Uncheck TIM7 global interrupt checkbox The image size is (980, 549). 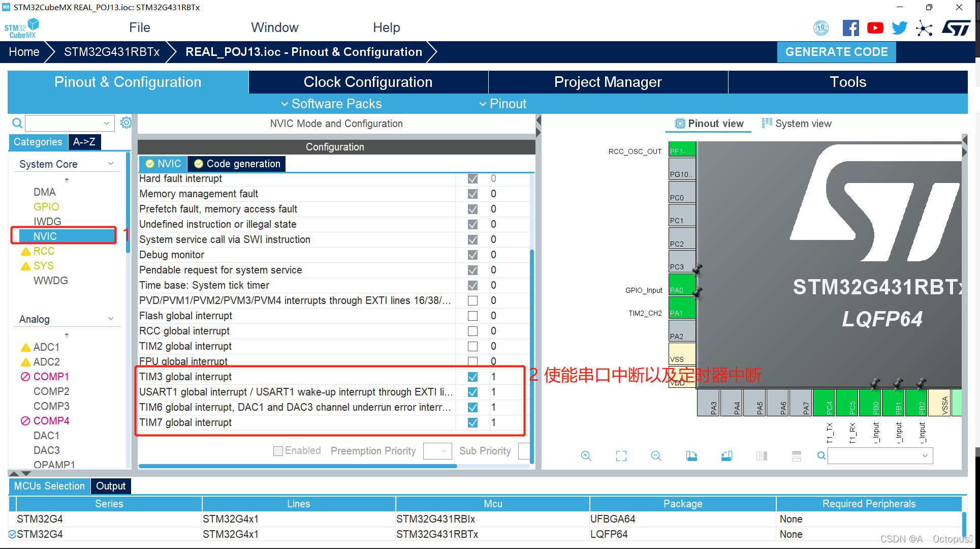tap(472, 422)
